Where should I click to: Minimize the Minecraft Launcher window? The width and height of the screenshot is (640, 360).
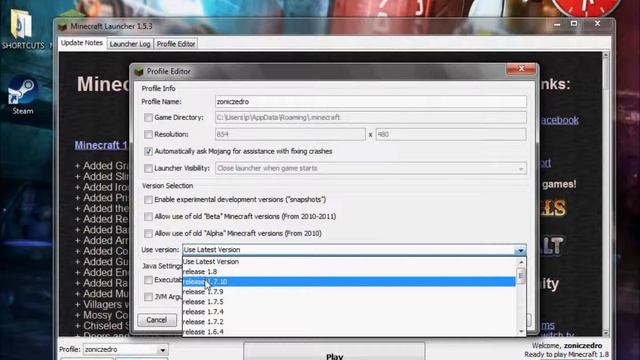(x=557, y=24)
